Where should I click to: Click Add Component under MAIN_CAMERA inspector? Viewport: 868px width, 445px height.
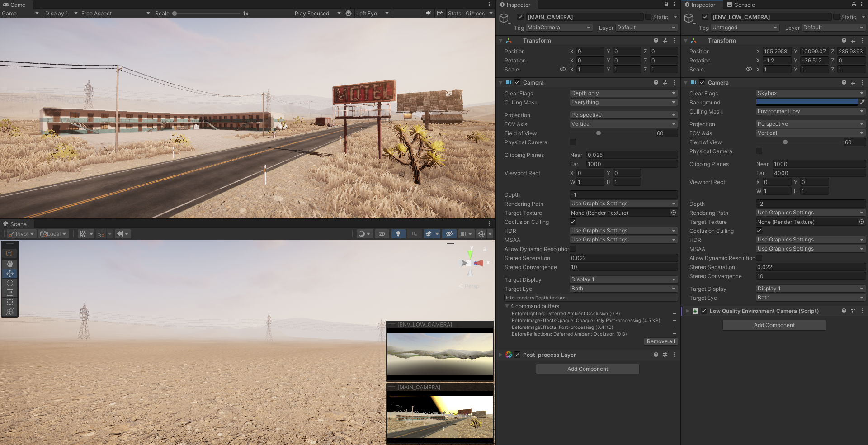pos(588,369)
